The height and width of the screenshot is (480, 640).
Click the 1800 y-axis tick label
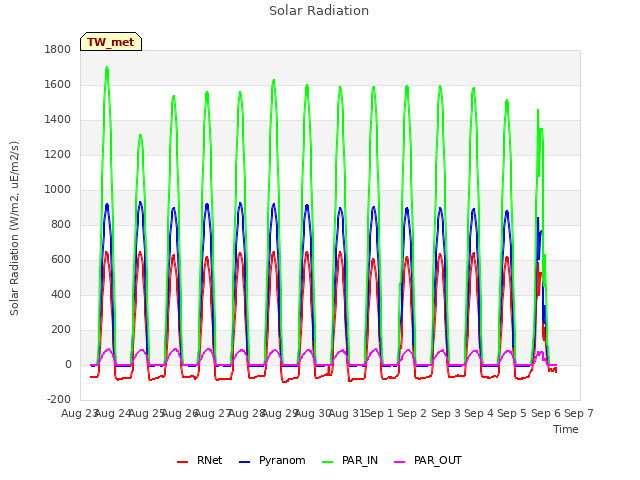tap(58, 49)
